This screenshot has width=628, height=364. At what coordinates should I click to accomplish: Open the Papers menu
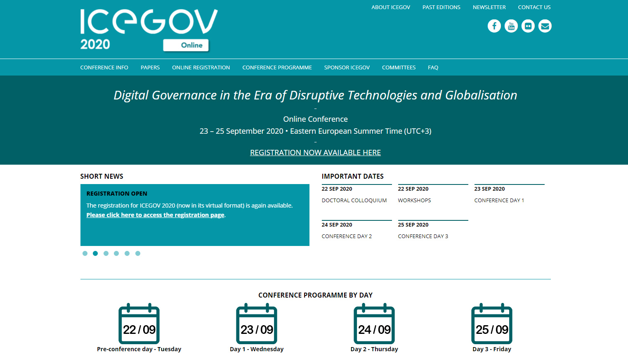(x=150, y=67)
